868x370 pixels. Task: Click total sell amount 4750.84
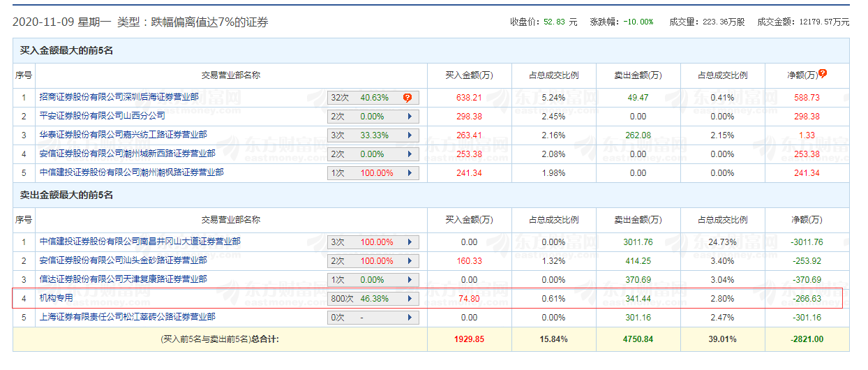(637, 339)
